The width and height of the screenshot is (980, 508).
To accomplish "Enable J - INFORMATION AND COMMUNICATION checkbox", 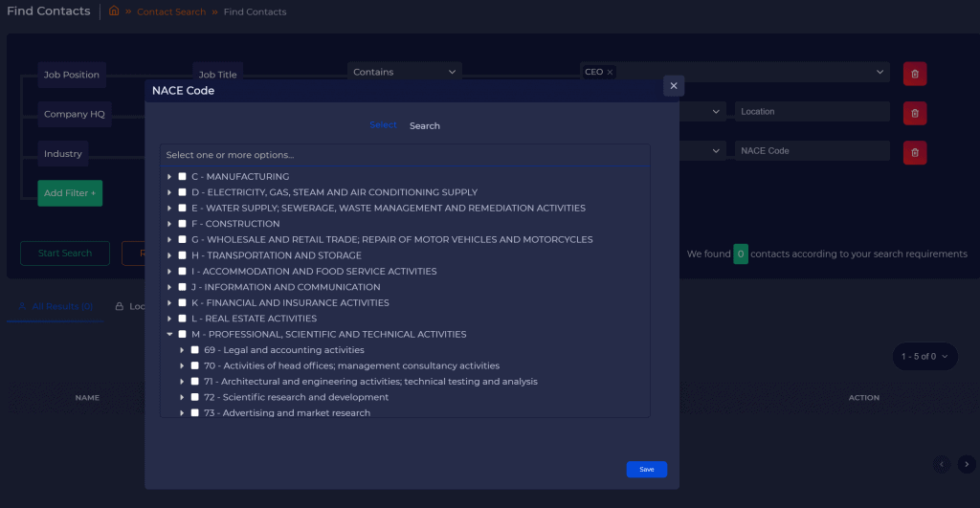I will [182, 287].
